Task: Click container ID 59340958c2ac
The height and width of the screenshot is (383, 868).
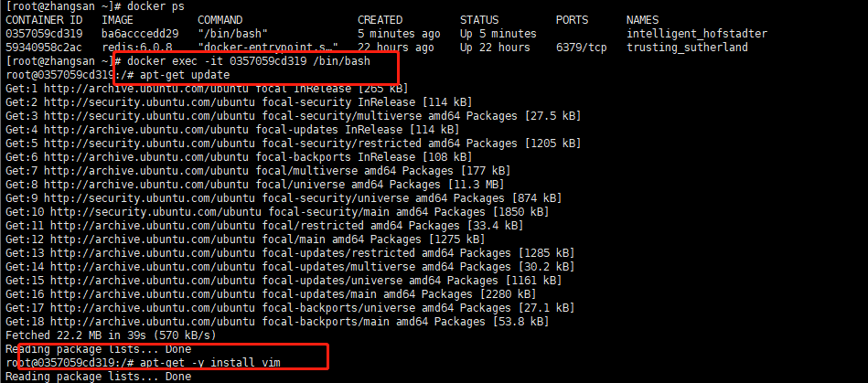Action: pyautogui.click(x=44, y=48)
